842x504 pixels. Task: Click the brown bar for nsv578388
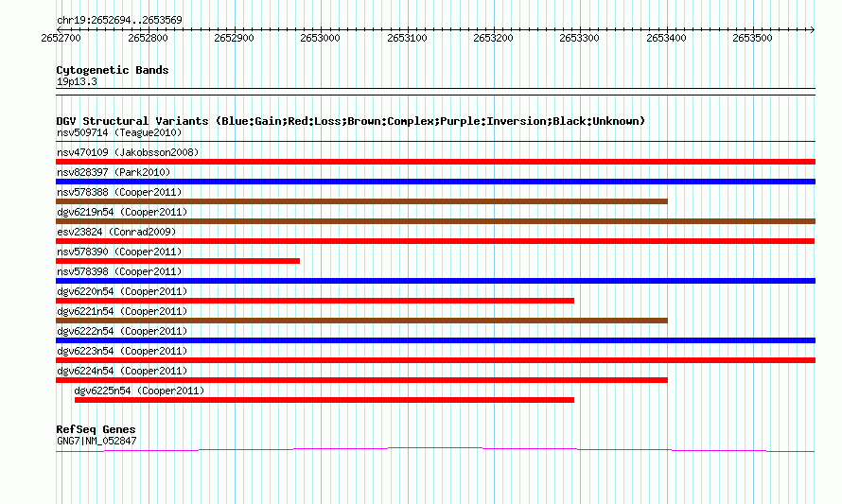click(362, 201)
